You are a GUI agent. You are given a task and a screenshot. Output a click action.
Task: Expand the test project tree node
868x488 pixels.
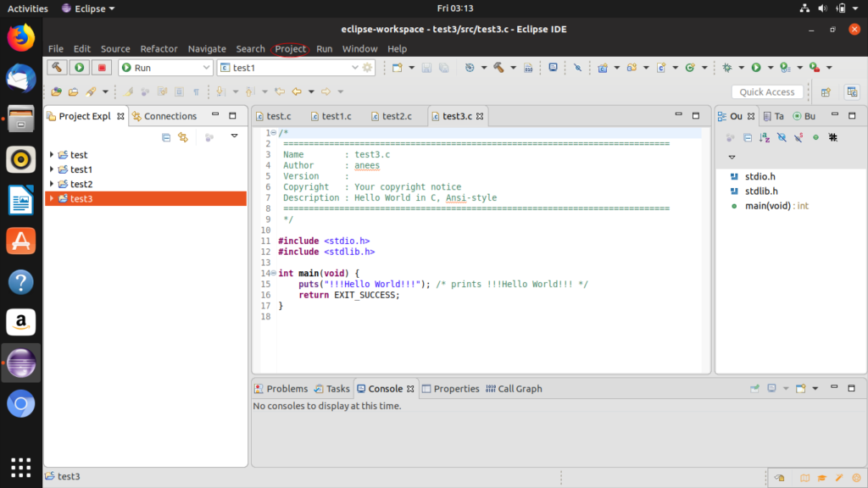[x=52, y=155]
